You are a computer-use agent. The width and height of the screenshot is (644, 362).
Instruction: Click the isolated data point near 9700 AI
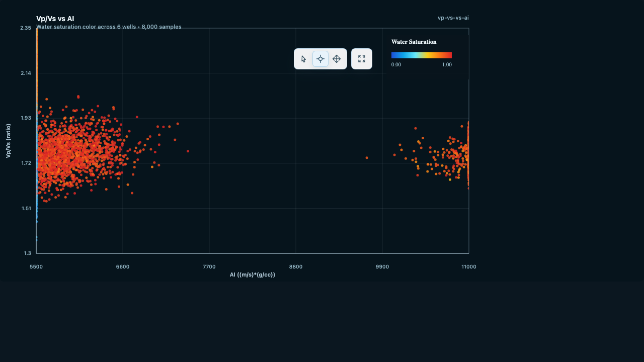click(367, 158)
